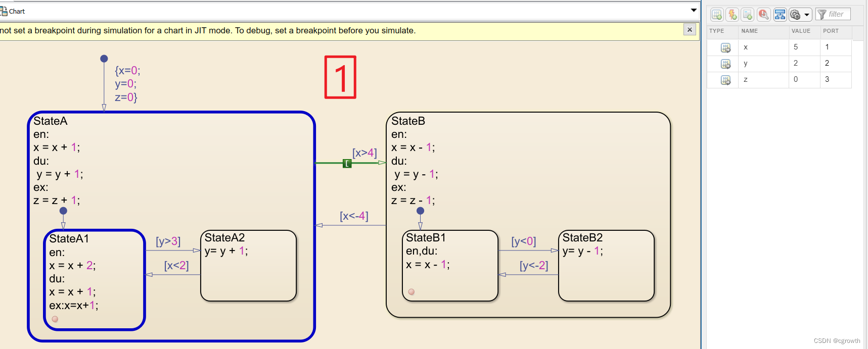Viewport: 868px width, 349px height.
Task: Click the NAME column header
Action: pyautogui.click(x=749, y=31)
